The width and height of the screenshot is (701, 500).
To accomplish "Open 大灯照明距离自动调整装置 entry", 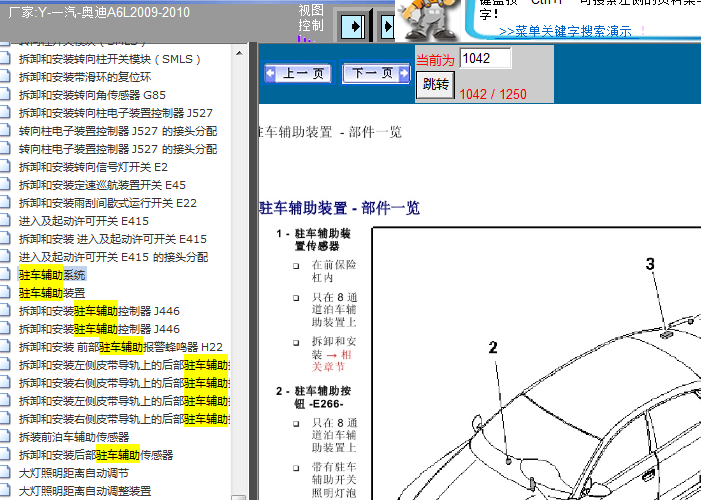I will click(85, 491).
